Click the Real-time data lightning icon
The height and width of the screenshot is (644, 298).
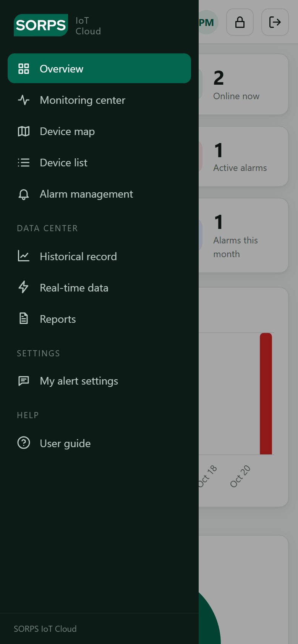[24, 287]
